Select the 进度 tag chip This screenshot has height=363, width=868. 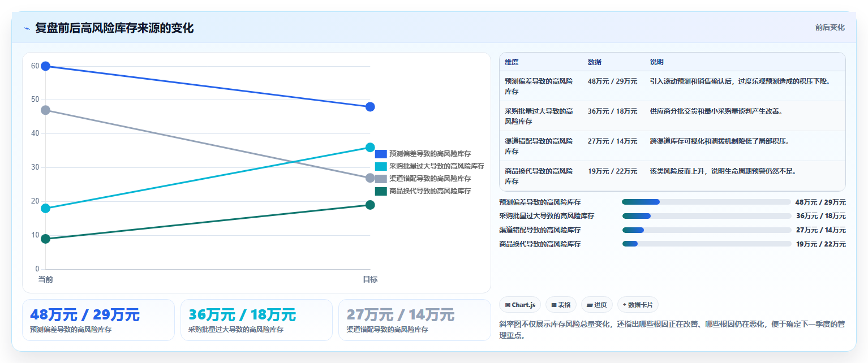coord(597,305)
